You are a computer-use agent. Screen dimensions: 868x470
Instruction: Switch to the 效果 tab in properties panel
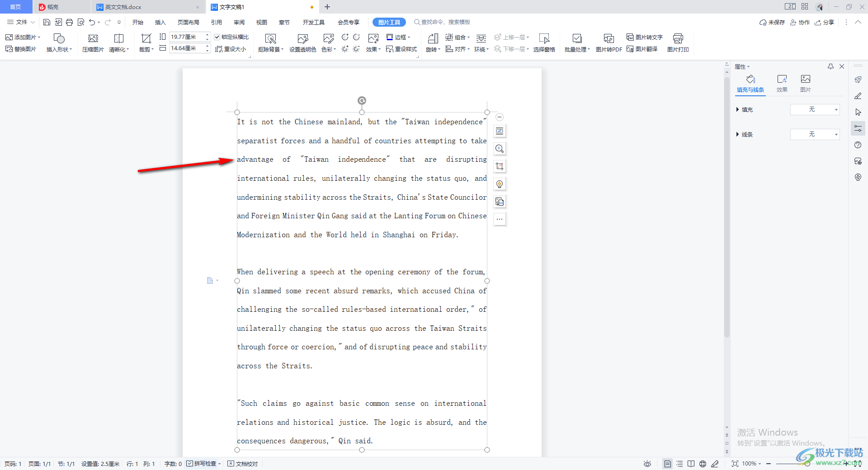(x=782, y=84)
